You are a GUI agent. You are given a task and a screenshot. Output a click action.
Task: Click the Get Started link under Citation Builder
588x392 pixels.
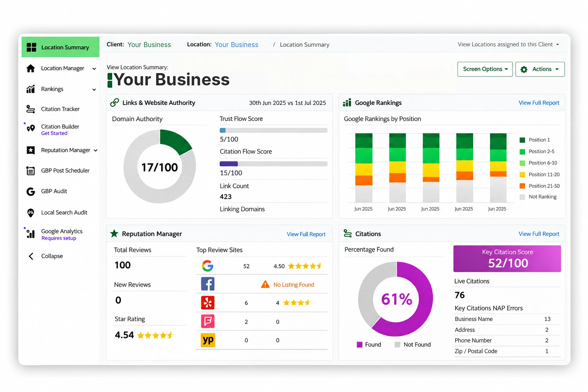[54, 133]
